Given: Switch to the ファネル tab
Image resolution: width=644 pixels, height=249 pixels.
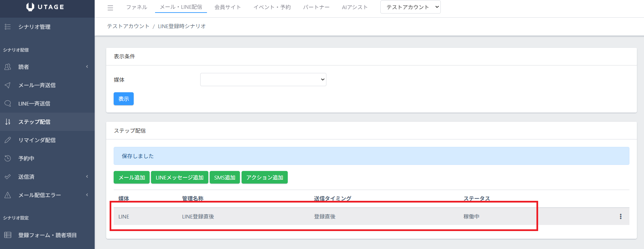Looking at the screenshot, I should (x=137, y=7).
